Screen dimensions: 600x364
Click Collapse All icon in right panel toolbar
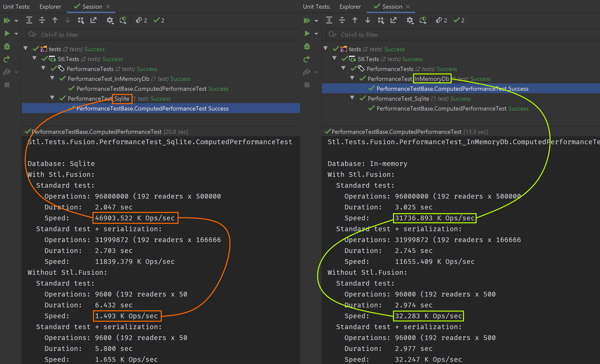pyautogui.click(x=342, y=20)
